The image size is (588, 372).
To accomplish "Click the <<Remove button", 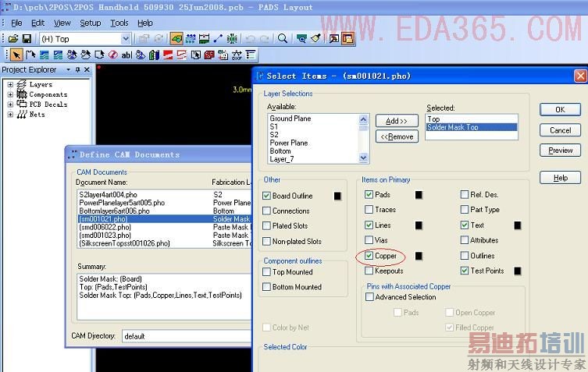I will (x=397, y=136).
